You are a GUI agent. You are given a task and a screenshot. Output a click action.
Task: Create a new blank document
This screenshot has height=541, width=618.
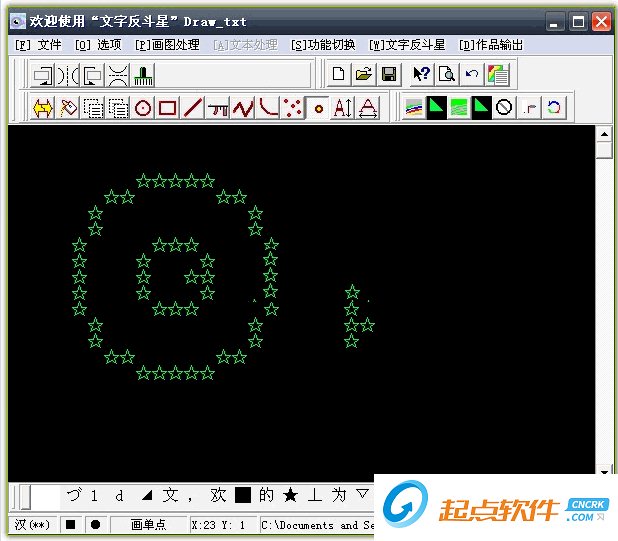(339, 74)
